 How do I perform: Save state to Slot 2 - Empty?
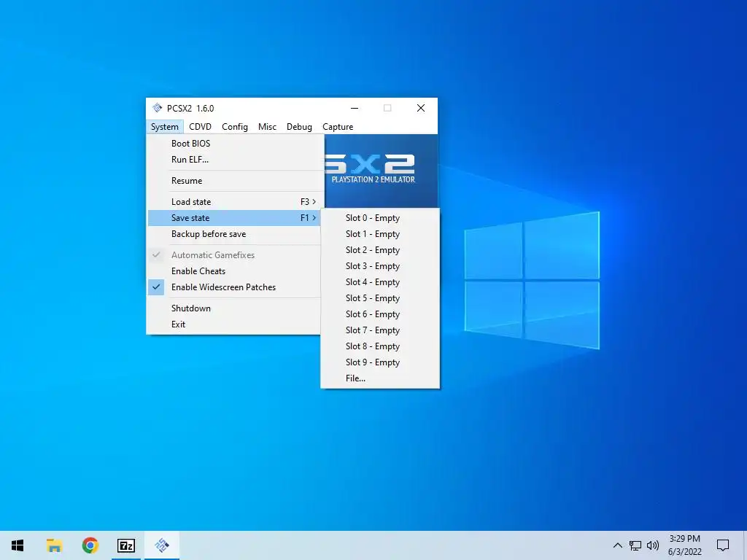coord(380,250)
